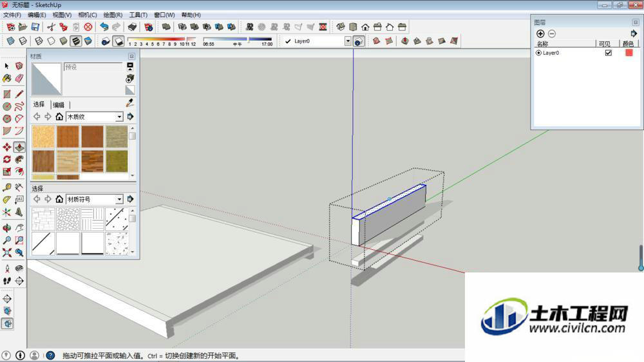644x362 pixels.
Task: Select the Protractor tool
Action: click(x=6, y=200)
